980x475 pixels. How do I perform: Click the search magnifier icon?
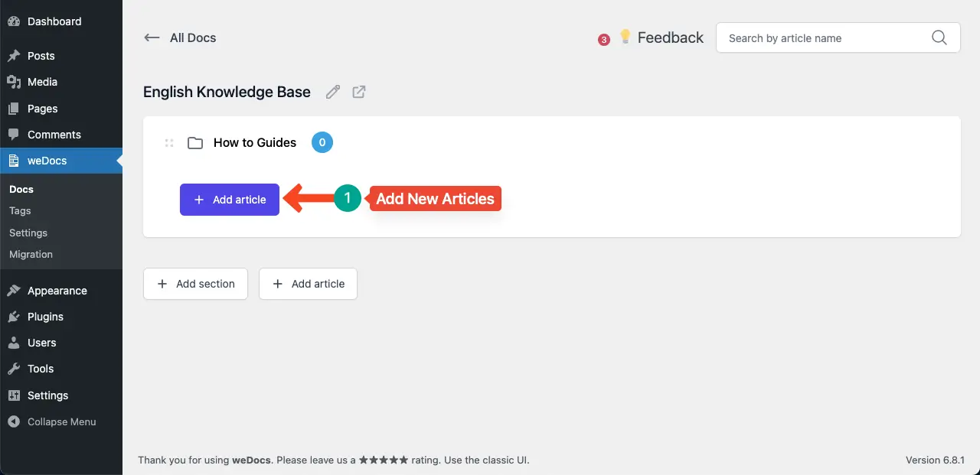point(939,37)
